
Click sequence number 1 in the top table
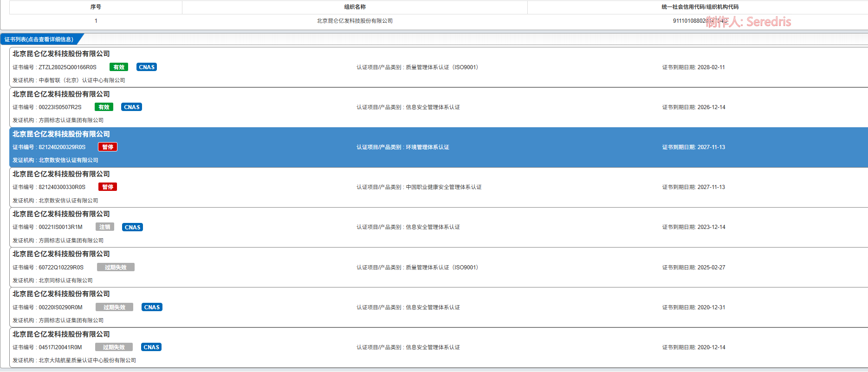click(x=96, y=21)
